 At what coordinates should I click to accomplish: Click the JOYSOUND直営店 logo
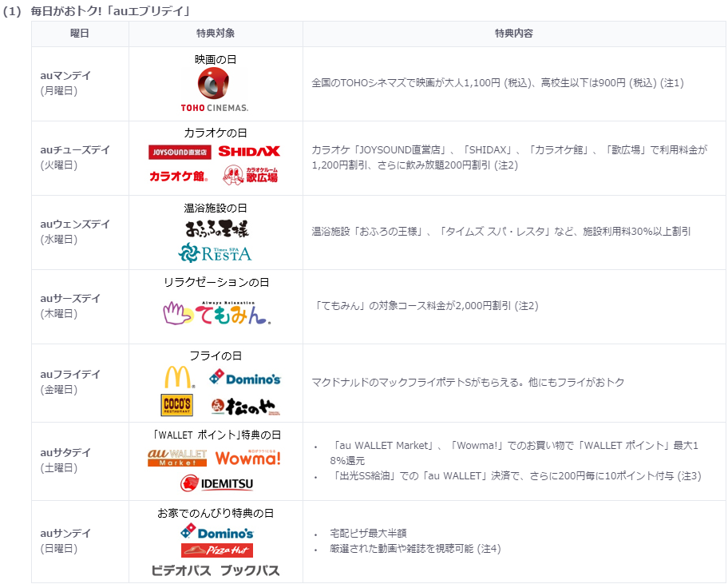pyautogui.click(x=180, y=152)
